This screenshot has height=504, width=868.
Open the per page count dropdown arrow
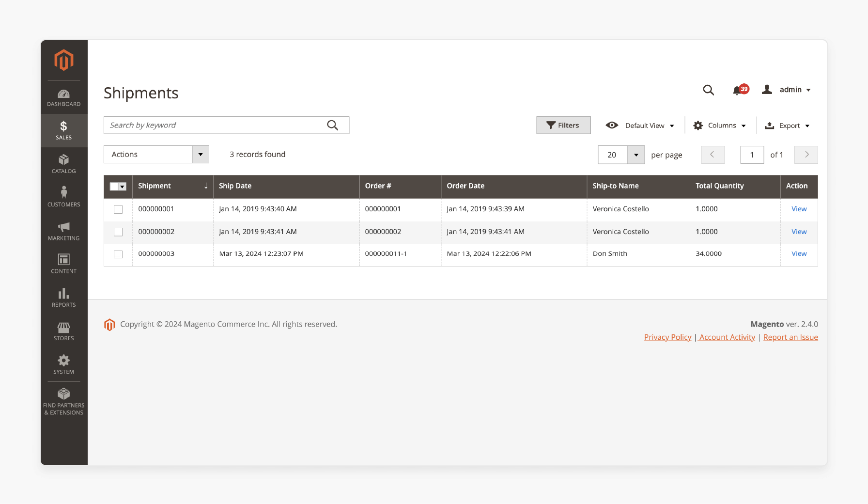coord(636,155)
